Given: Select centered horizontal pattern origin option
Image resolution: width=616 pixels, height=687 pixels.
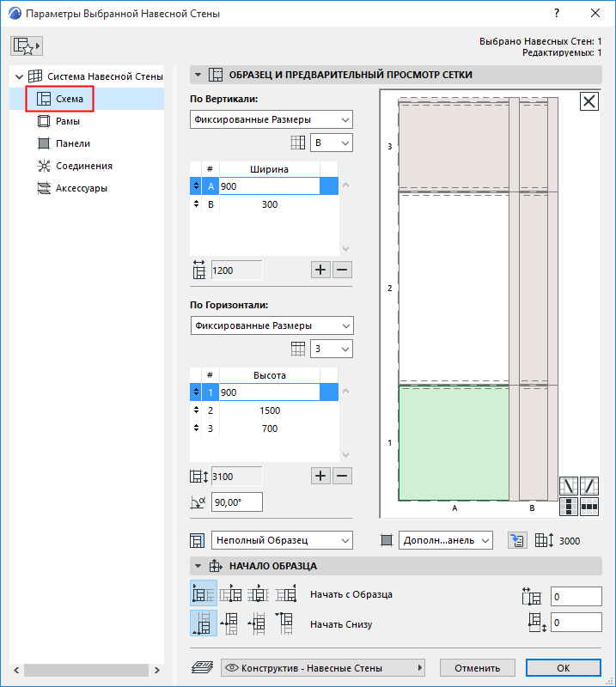Looking at the screenshot, I should [259, 593].
